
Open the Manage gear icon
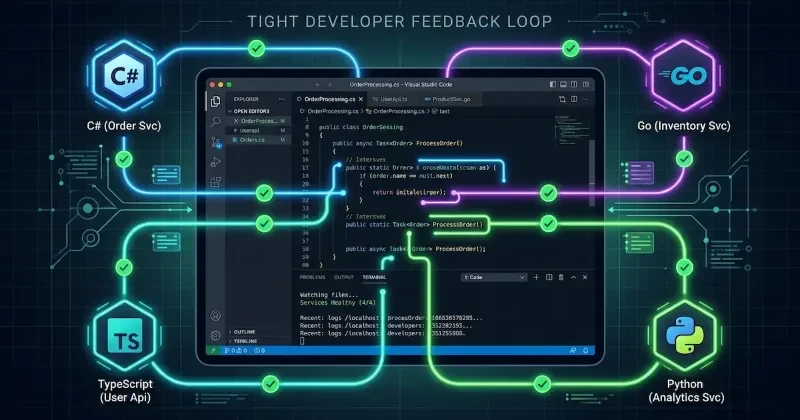(x=216, y=335)
